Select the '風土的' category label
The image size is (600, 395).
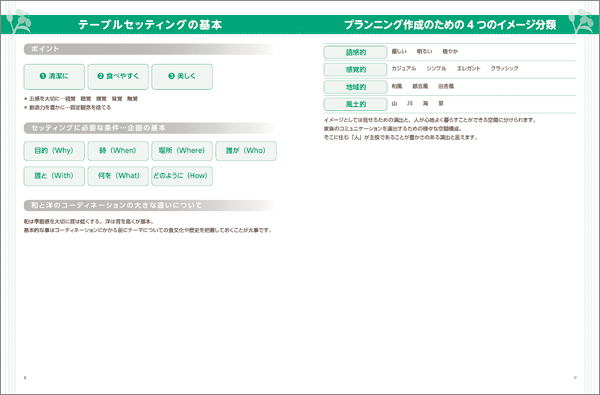(x=355, y=104)
